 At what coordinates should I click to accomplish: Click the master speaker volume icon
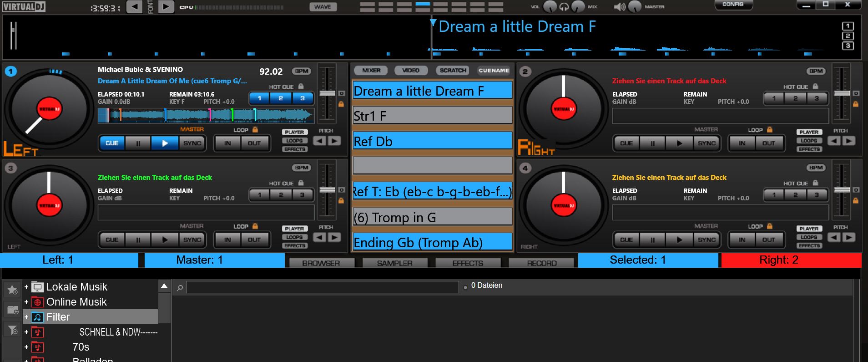pos(620,7)
